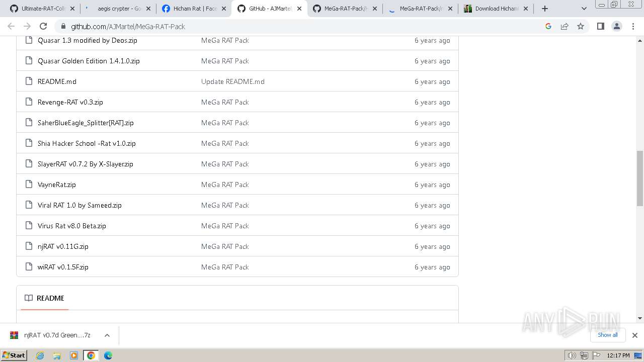Image resolution: width=644 pixels, height=362 pixels.
Task: Launch Internet Explorer from taskbar
Action: [x=40, y=355]
